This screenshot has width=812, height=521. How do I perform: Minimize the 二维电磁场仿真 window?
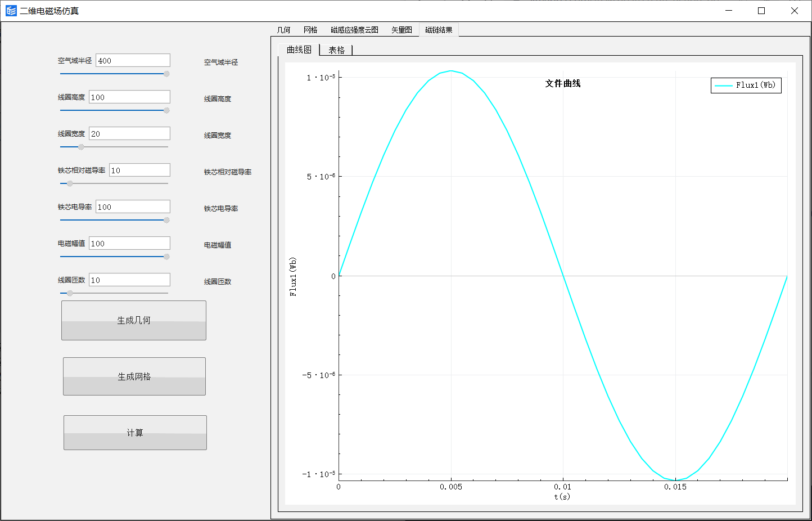729,11
